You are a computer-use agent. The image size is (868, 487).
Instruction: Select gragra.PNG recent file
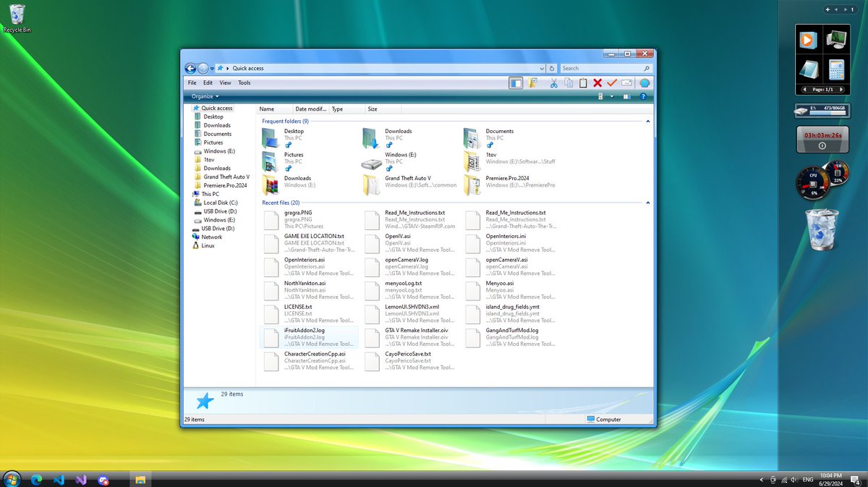point(309,220)
